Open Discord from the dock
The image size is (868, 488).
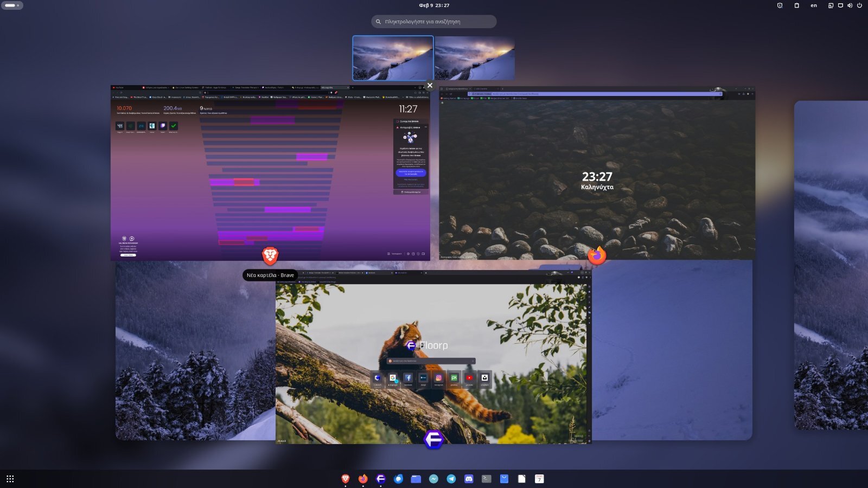469,479
